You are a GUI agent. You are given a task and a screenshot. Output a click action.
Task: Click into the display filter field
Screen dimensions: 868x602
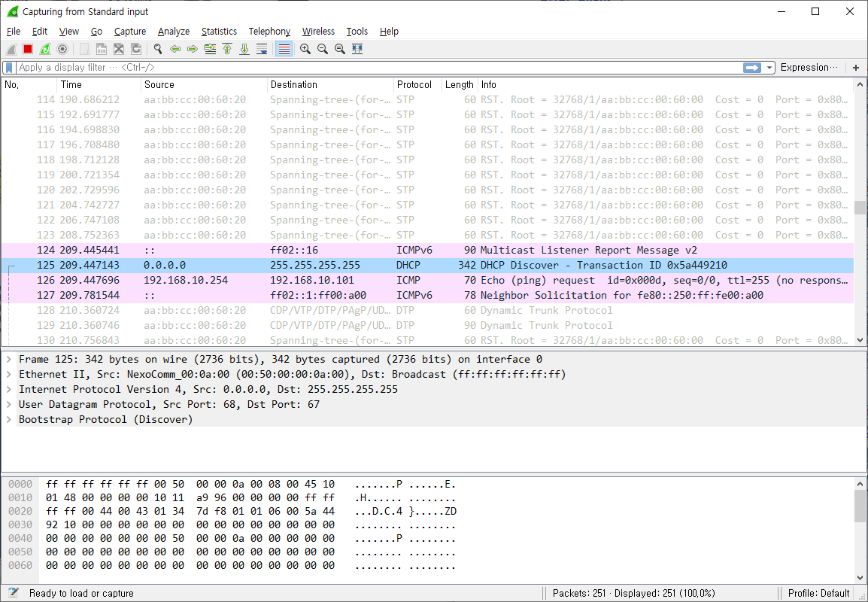379,68
